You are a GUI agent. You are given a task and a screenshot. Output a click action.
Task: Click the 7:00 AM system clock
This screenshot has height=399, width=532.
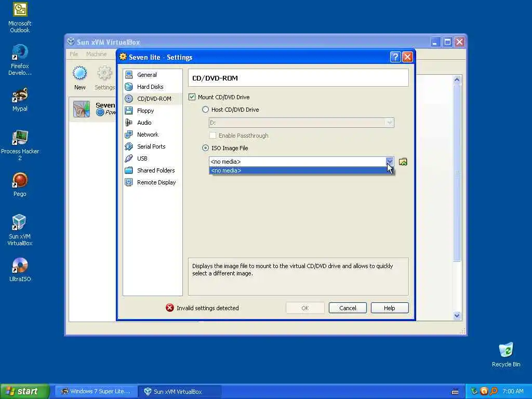(x=513, y=391)
